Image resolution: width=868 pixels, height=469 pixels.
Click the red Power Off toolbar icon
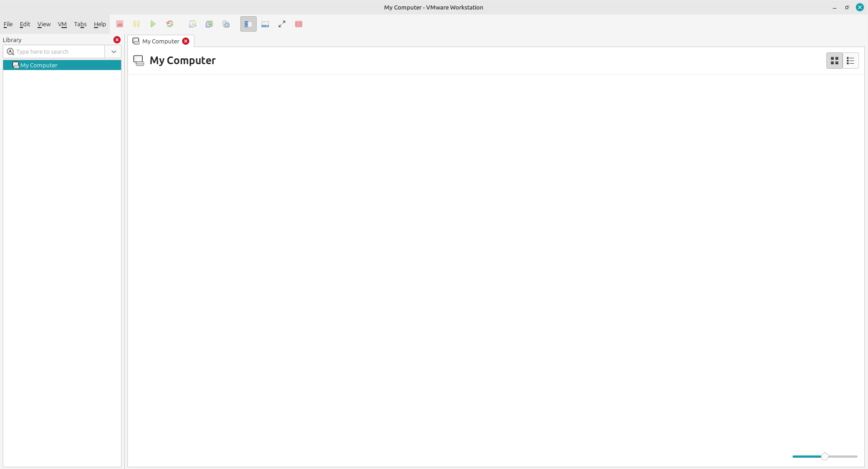(120, 24)
